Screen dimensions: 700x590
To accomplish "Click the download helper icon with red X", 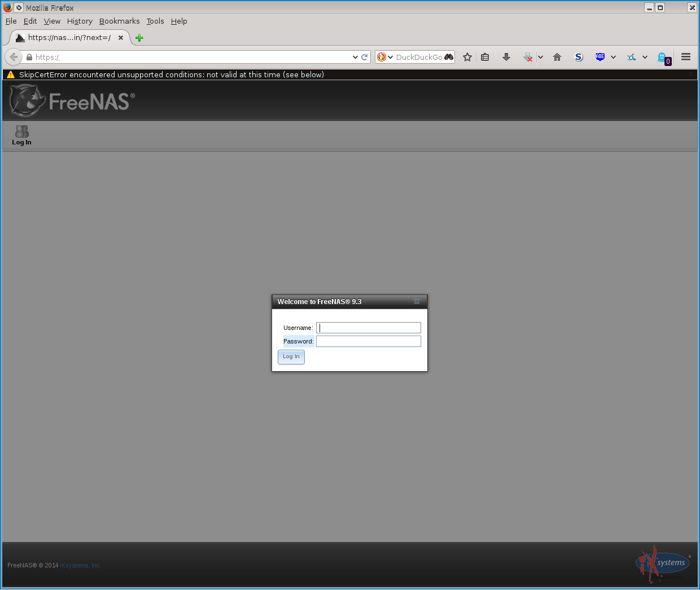I will (x=528, y=57).
